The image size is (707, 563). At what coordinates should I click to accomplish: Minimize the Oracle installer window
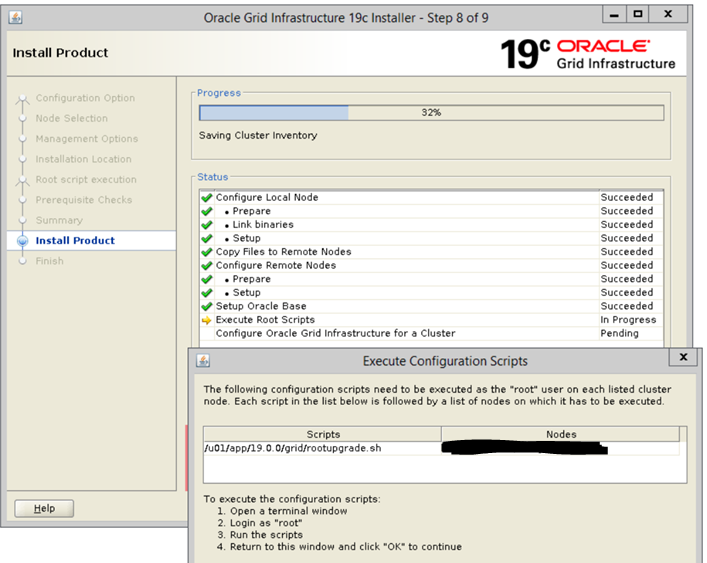pos(614,14)
